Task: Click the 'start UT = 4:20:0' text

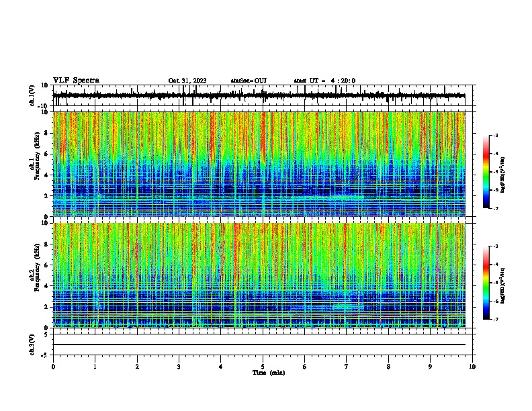Action: click(x=324, y=81)
